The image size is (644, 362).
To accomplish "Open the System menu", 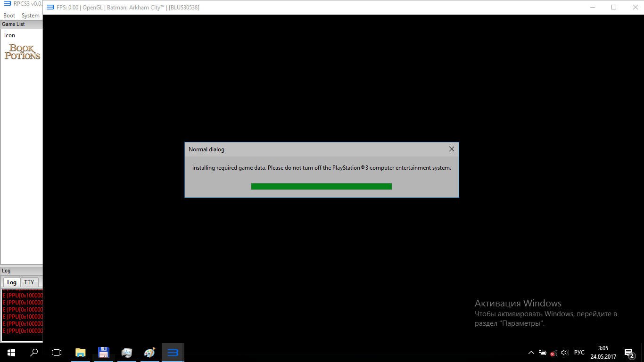I will (x=31, y=16).
